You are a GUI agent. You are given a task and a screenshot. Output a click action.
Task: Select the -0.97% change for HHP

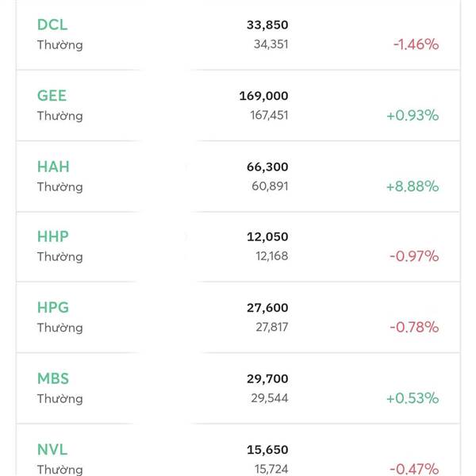point(413,256)
